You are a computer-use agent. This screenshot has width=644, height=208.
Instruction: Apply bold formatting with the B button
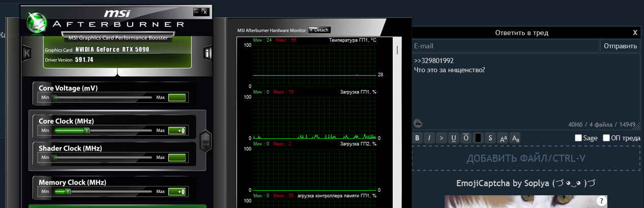click(418, 137)
